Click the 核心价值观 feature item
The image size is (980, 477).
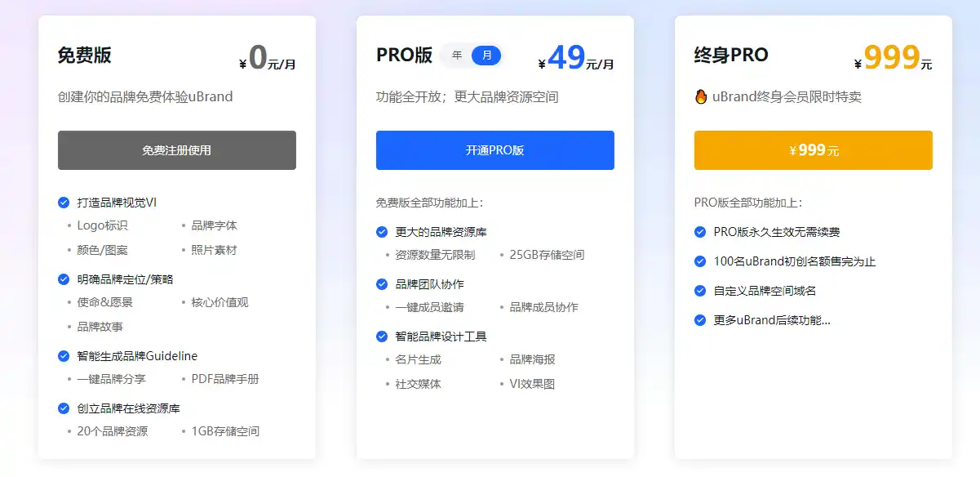coord(220,302)
